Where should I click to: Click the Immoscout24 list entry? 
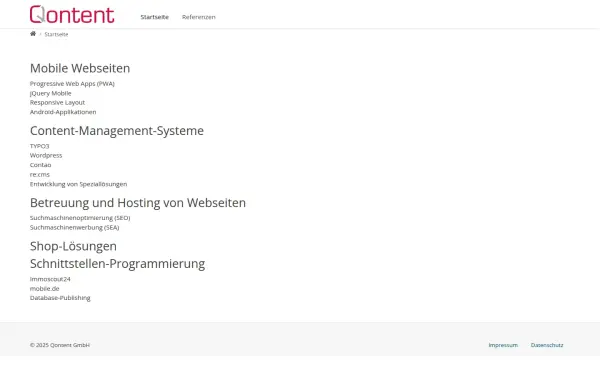[x=50, y=279]
